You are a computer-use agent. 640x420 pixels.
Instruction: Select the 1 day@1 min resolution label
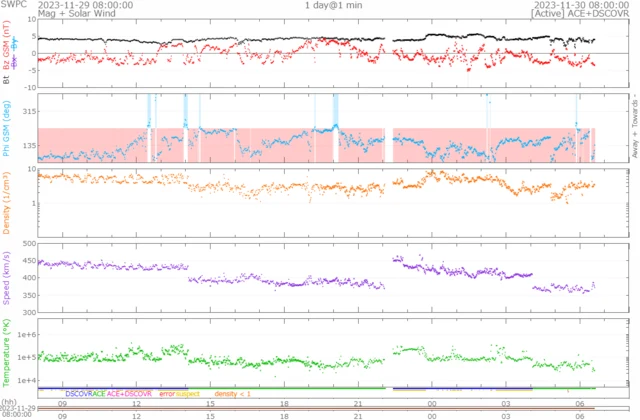coord(333,5)
